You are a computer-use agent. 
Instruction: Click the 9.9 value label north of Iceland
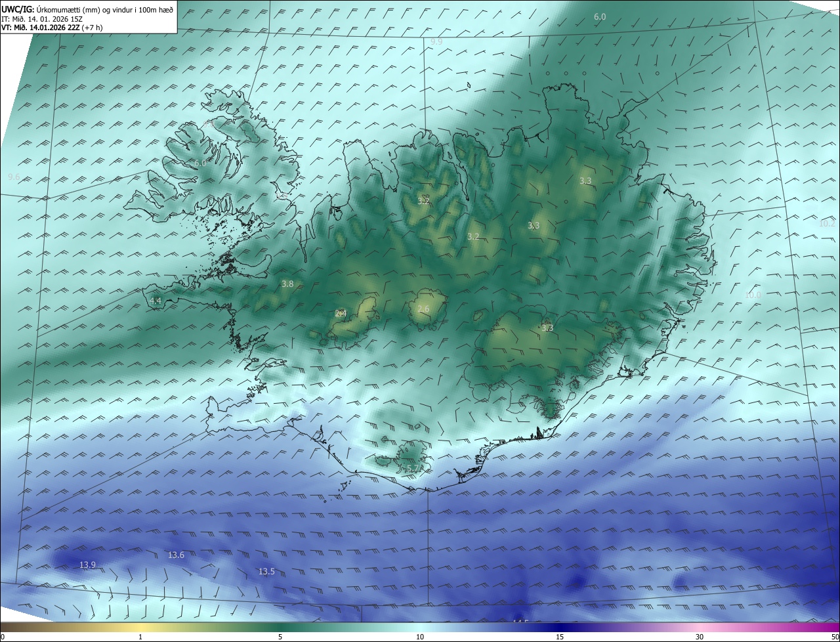pos(436,41)
